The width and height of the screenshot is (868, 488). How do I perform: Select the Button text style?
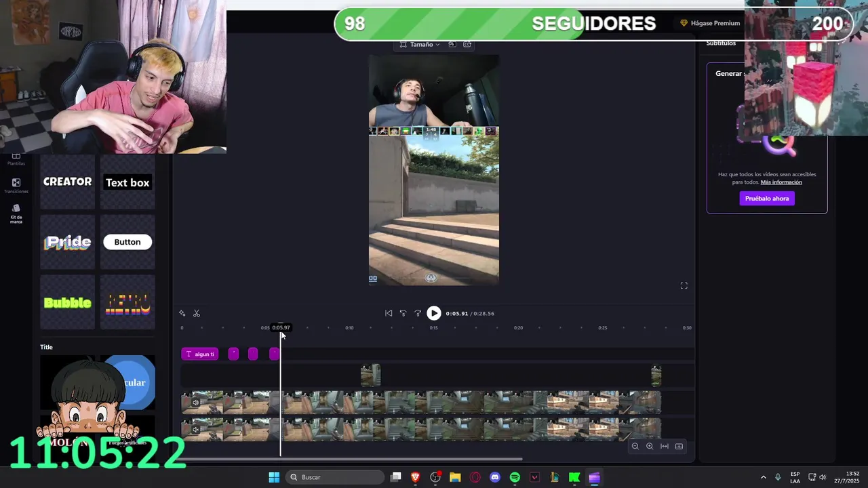click(127, 242)
